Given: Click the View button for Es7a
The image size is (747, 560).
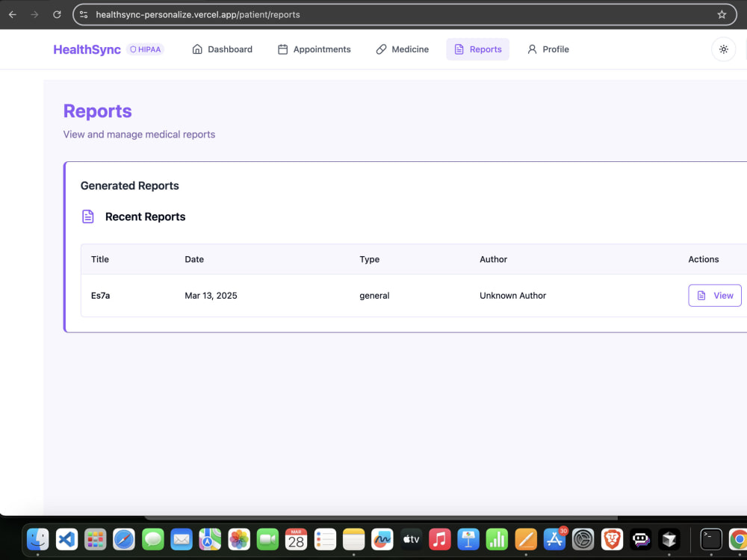Looking at the screenshot, I should click(x=715, y=296).
